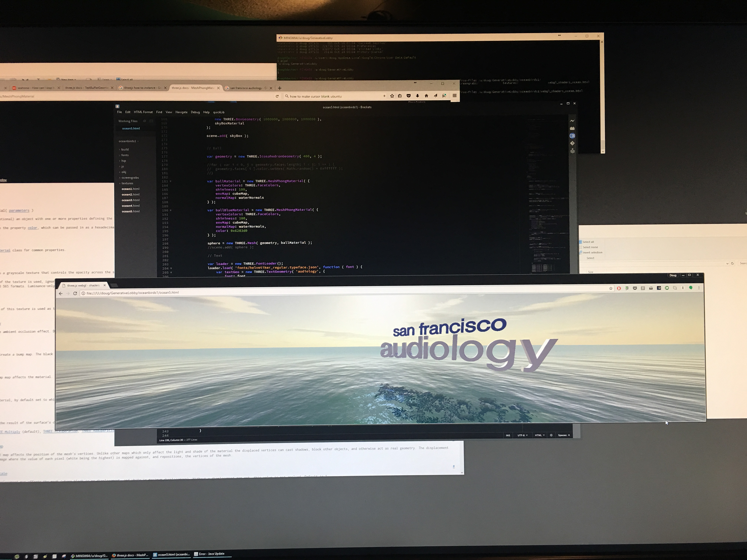Open the Navigate menu in Brackets
This screenshot has width=747, height=560.
click(181, 112)
